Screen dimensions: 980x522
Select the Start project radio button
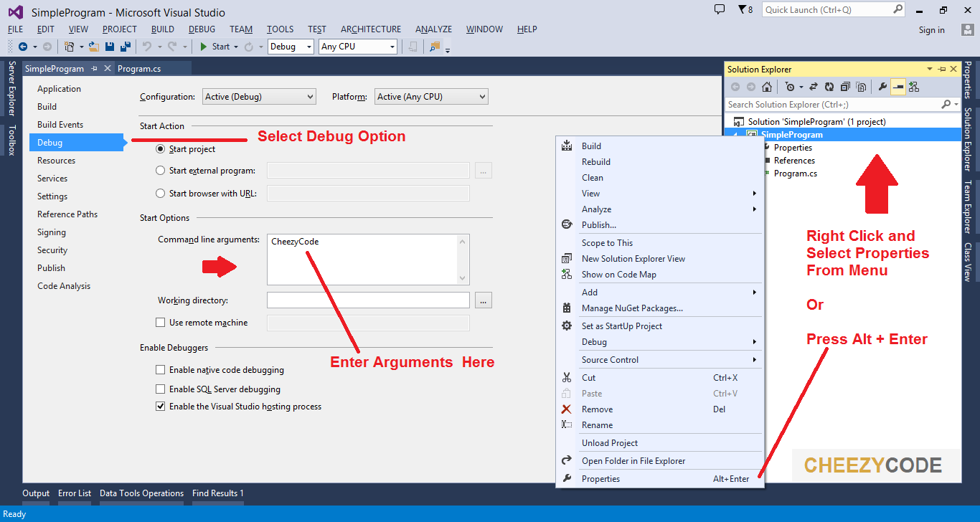click(x=160, y=149)
